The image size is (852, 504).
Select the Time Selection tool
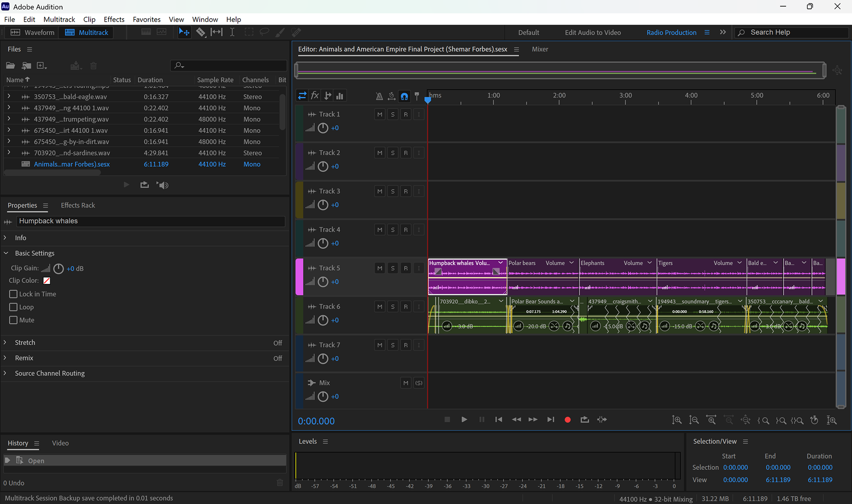(x=232, y=32)
